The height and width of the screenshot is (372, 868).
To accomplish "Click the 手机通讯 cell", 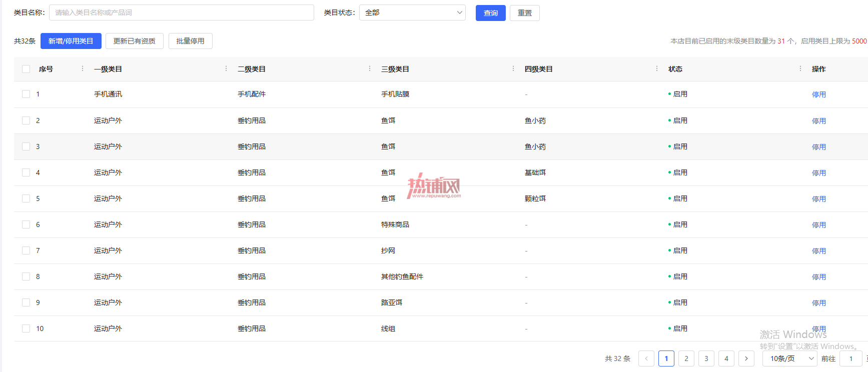I will point(108,94).
